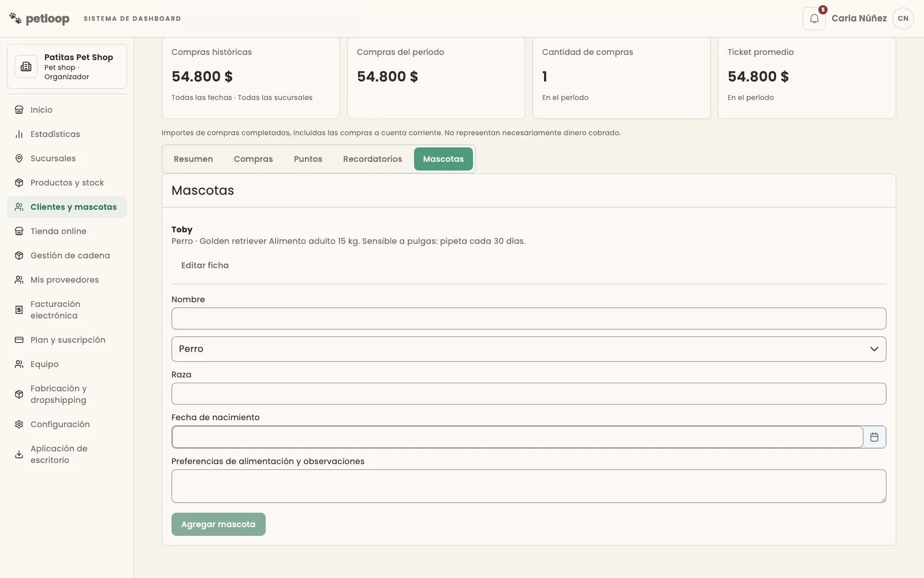Click the Estadísticas bar chart icon
The width and height of the screenshot is (924, 578).
pos(19,134)
